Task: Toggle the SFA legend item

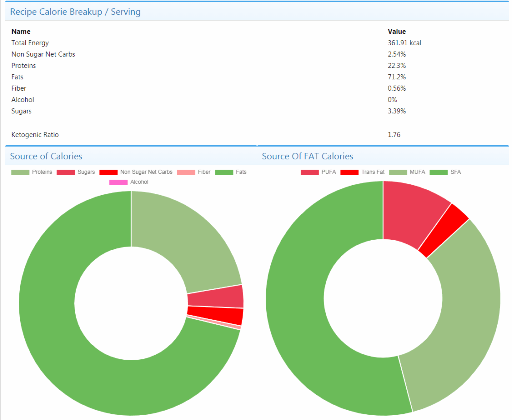Action: 445,172
